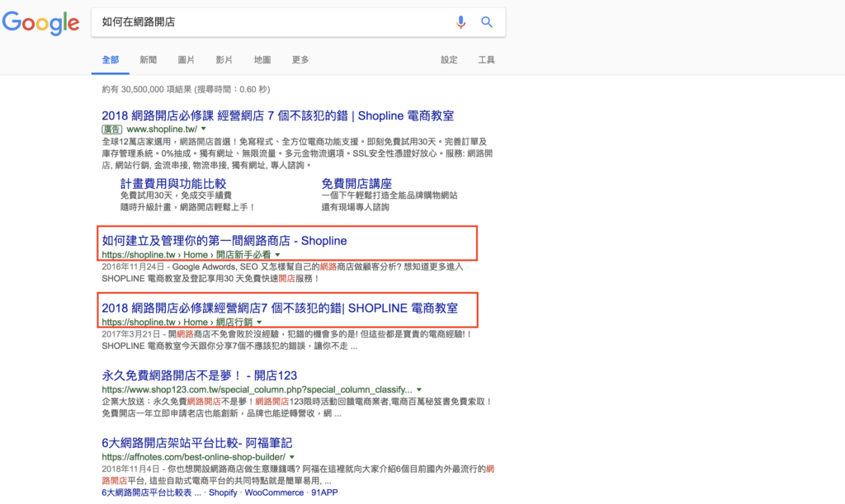Click the 工具 search tools
The width and height of the screenshot is (845, 504).
(486, 59)
